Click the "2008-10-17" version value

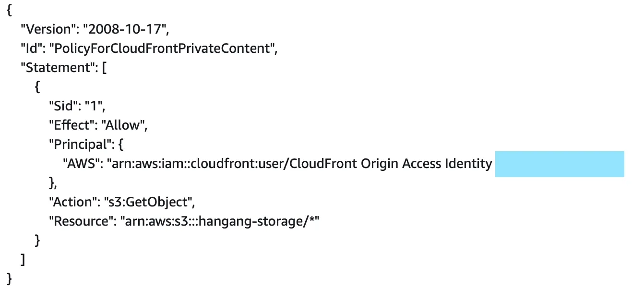tap(126, 30)
